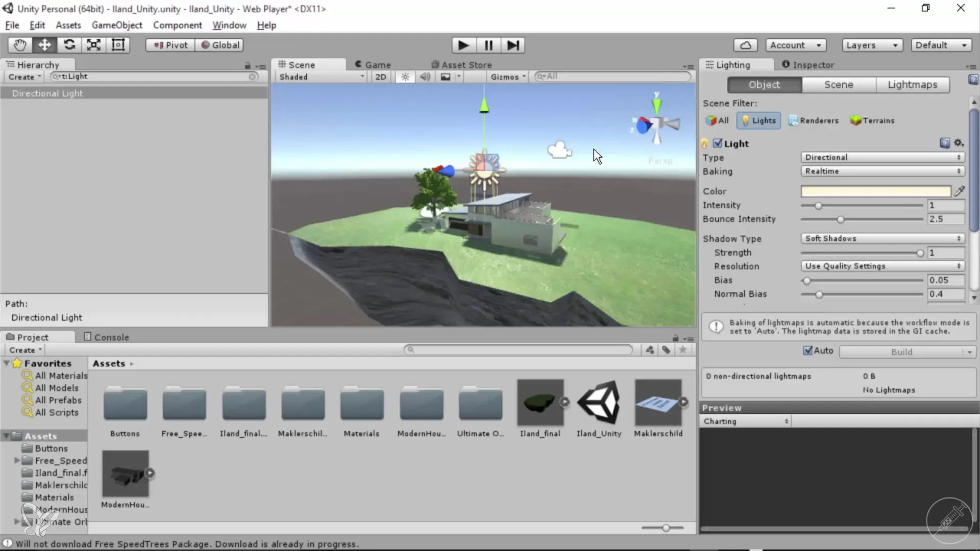
Task: Select the Iland_final model asset
Action: pyautogui.click(x=540, y=409)
